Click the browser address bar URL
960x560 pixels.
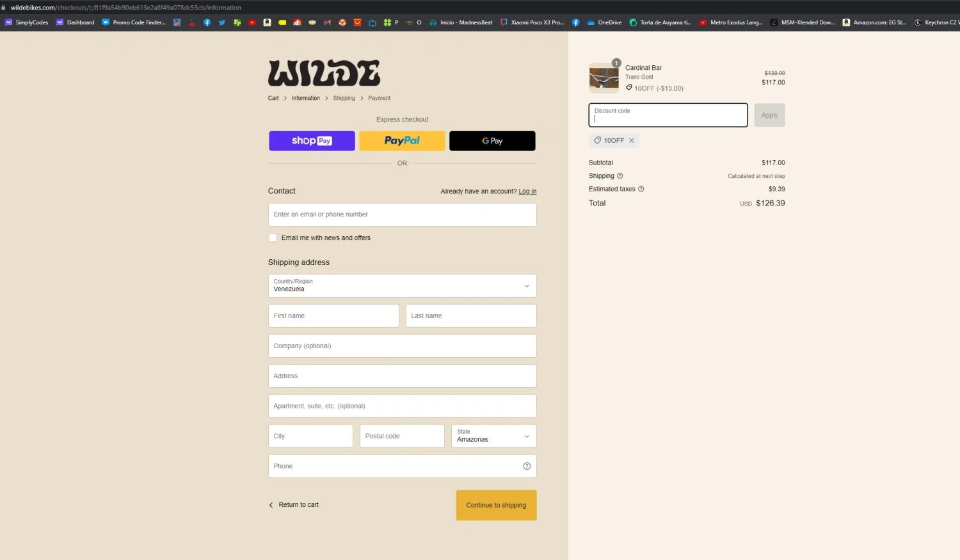click(x=125, y=8)
